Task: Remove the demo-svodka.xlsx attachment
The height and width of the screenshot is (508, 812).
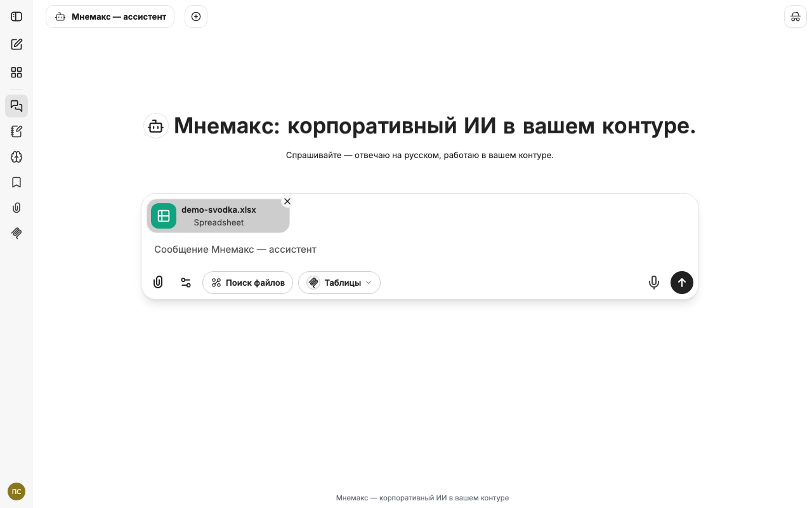Action: click(287, 201)
